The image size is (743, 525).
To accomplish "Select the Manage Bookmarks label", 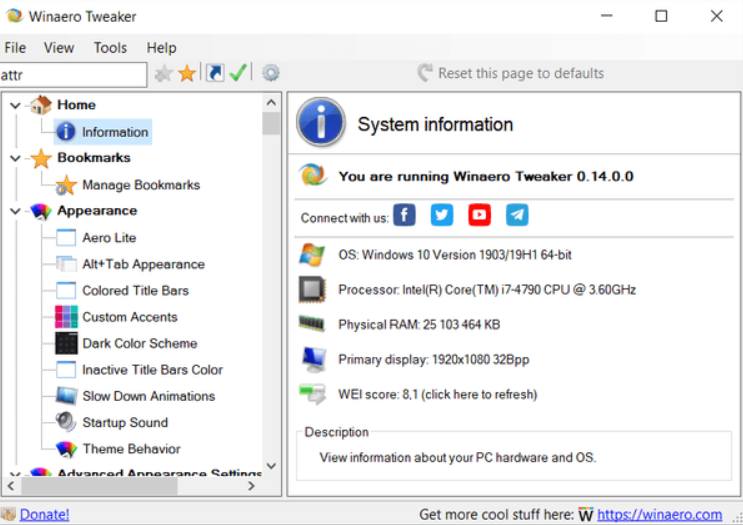I will point(141,185).
